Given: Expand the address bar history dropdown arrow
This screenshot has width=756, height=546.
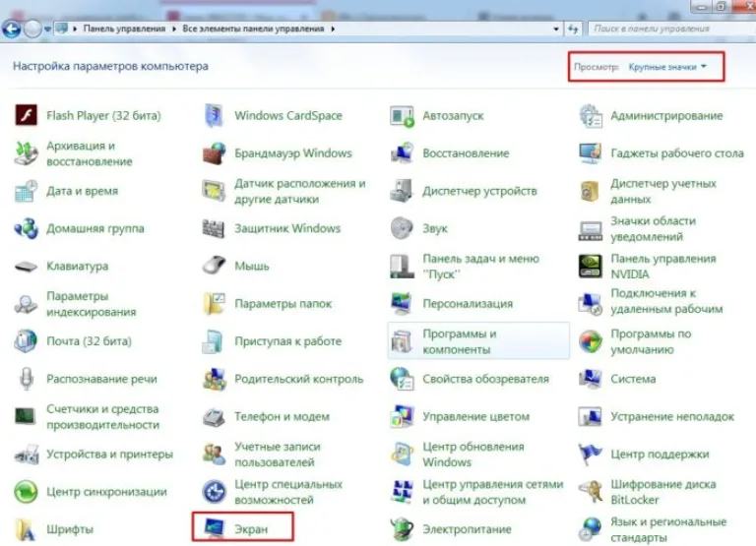Looking at the screenshot, I should (556, 29).
